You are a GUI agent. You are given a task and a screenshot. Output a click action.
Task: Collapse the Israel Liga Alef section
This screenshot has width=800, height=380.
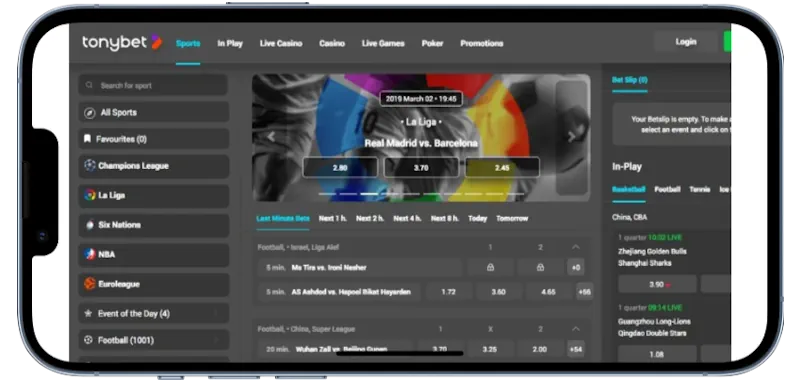pos(576,247)
